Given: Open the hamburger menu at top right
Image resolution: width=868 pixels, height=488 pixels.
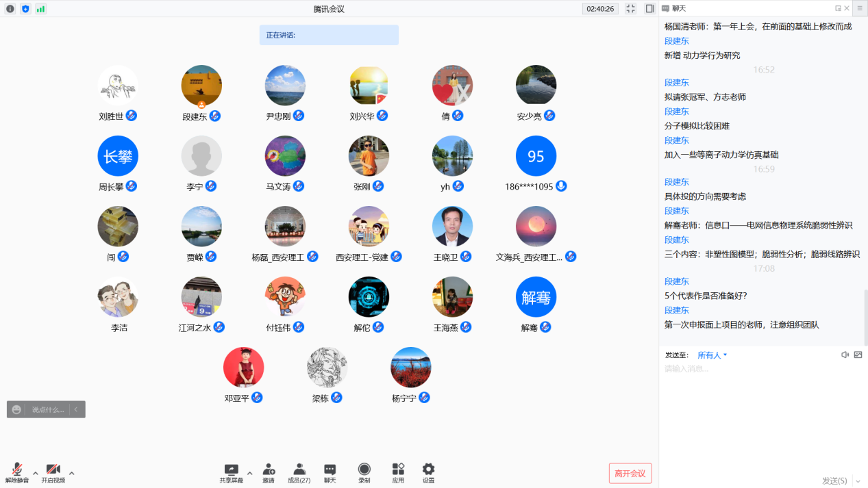Looking at the screenshot, I should click(859, 8).
